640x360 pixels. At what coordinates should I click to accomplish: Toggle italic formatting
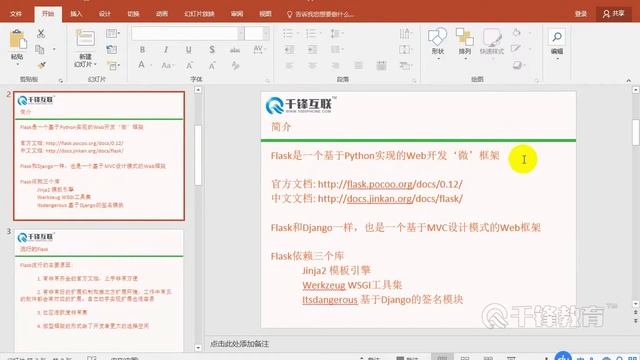pos(166,49)
